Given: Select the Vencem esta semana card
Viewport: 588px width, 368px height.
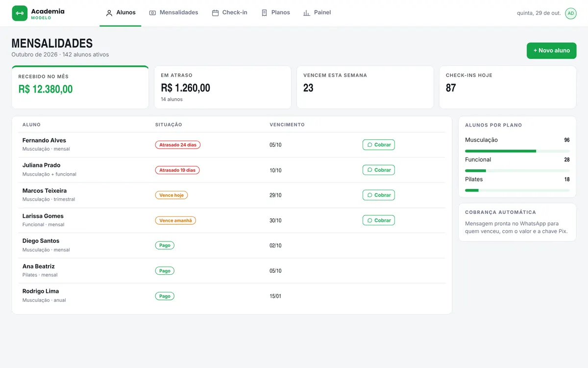Looking at the screenshot, I should pyautogui.click(x=366, y=87).
